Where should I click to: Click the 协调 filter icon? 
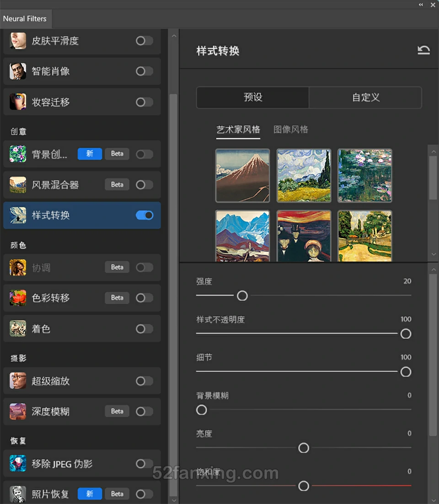point(18,267)
